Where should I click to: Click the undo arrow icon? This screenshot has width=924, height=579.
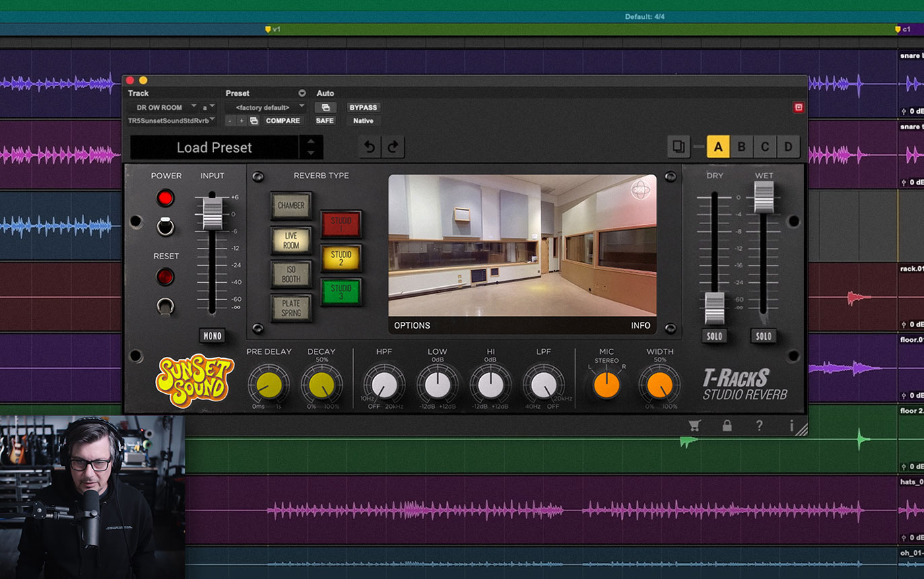[x=369, y=147]
